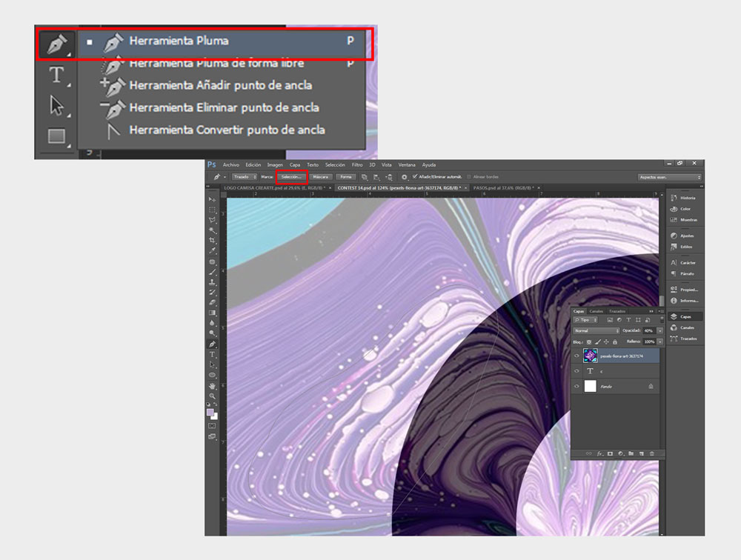
Task: Choose Herramienta Añadir punto de ancla
Action: (222, 85)
